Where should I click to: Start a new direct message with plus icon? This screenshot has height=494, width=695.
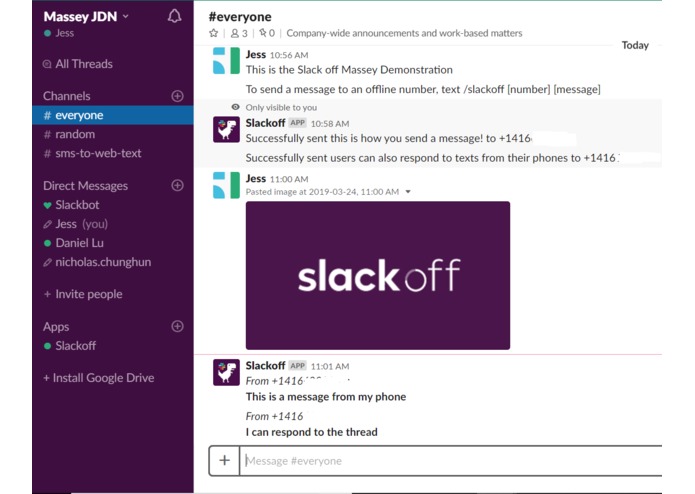point(177,185)
